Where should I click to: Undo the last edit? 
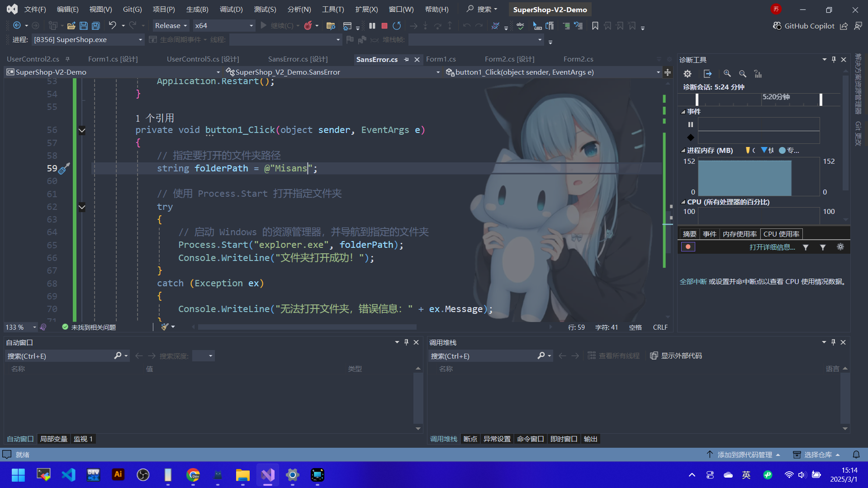point(113,26)
